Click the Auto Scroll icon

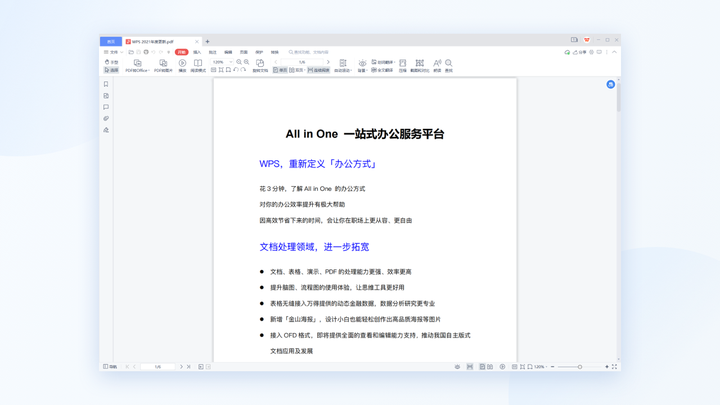tap(343, 63)
